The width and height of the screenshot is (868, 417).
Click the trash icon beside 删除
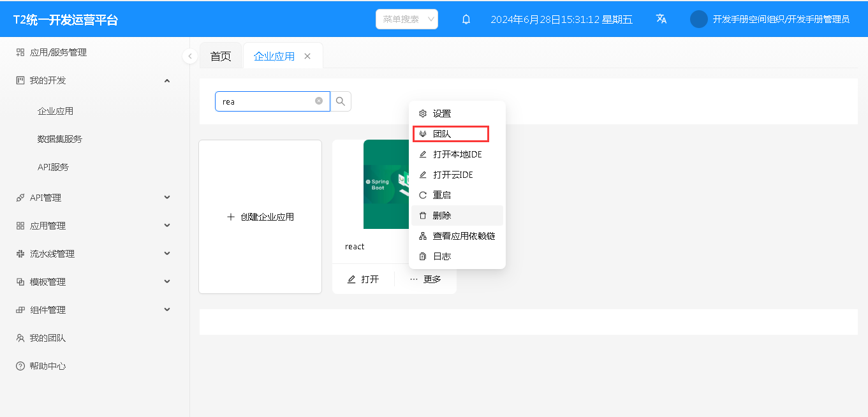click(423, 216)
